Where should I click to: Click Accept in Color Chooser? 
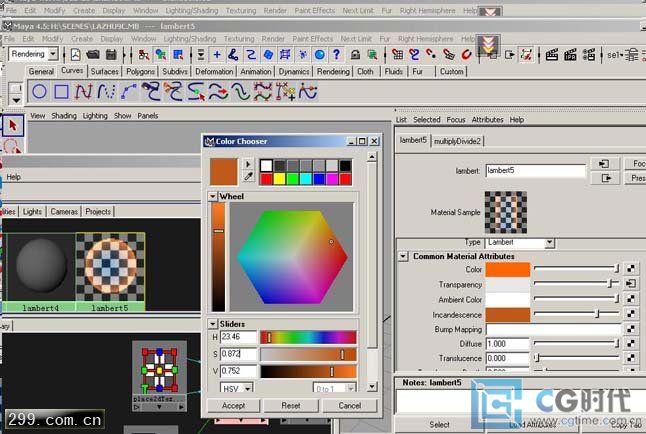233,406
